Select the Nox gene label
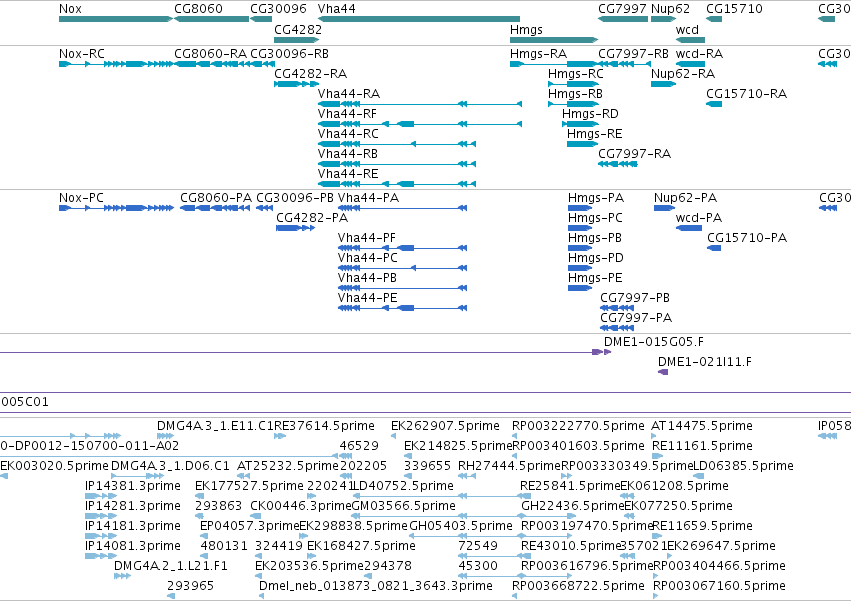The height and width of the screenshot is (601, 851). pos(71,9)
